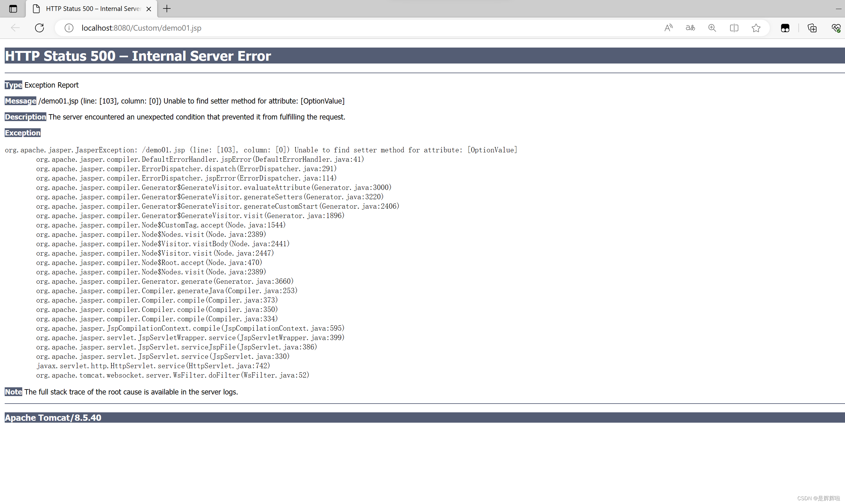
Task: Click Compiler.compile java:334 line
Action: click(x=157, y=319)
